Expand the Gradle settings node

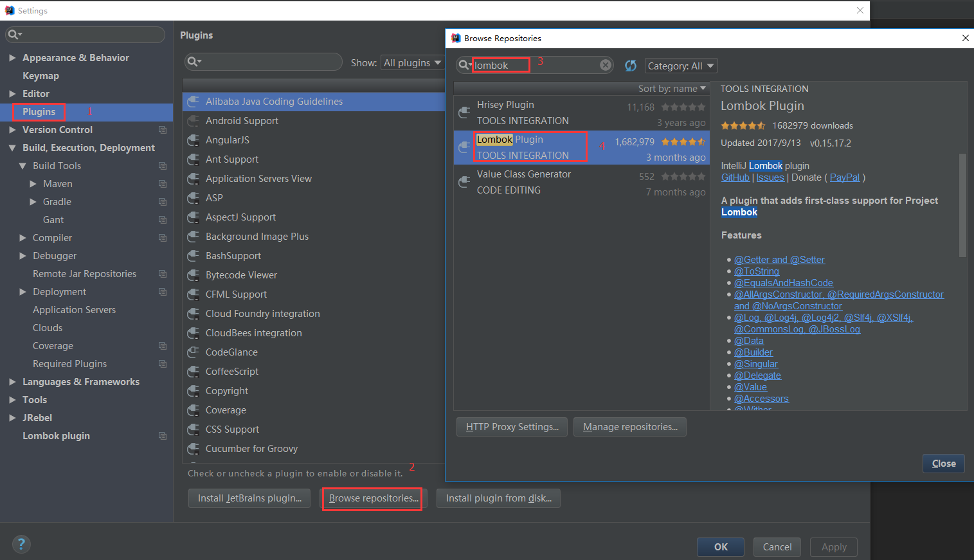point(33,202)
